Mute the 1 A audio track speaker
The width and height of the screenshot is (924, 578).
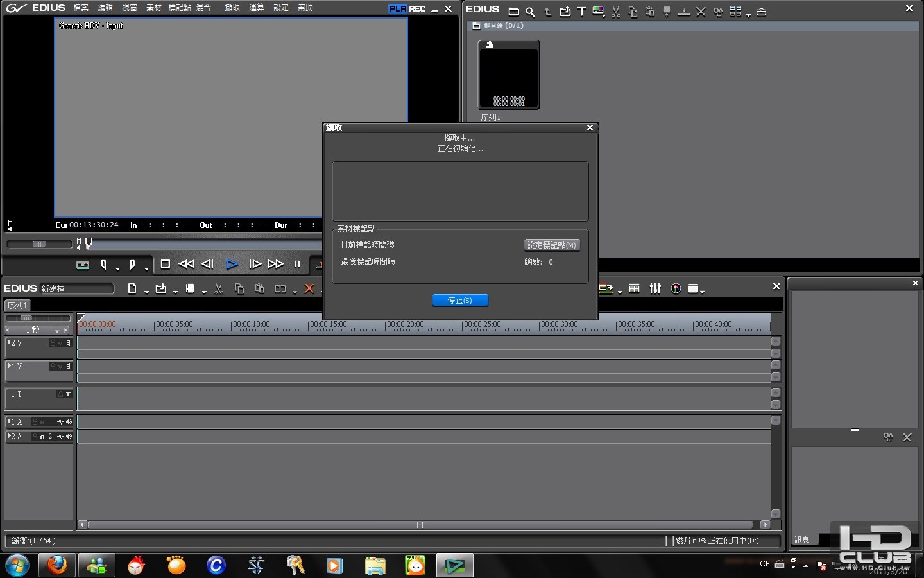pos(69,422)
